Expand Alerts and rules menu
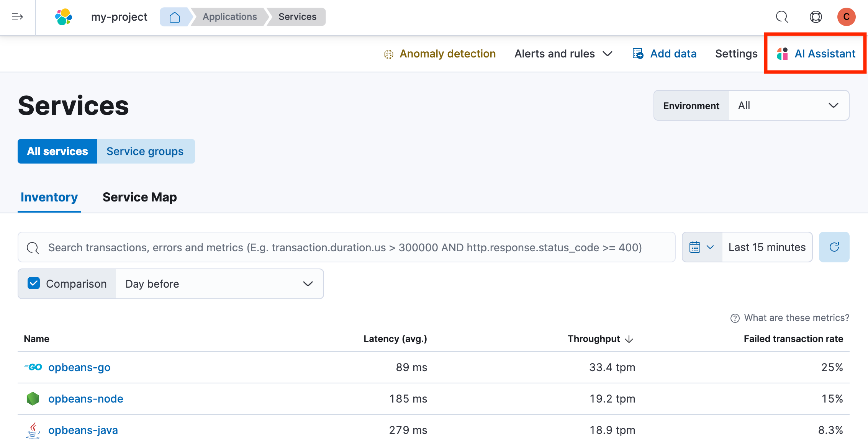Viewport: 868px width, 442px height. pyautogui.click(x=563, y=54)
